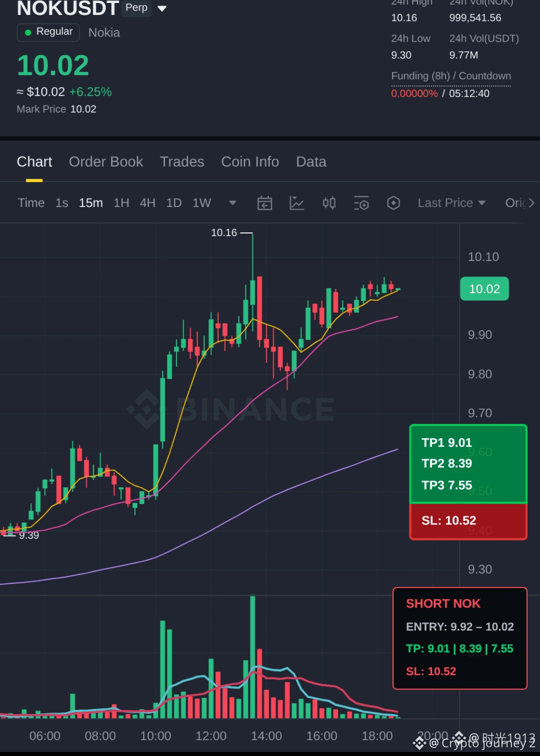Click the right chevron beside Original
Viewport: 540px width, 756px height.
[531, 203]
